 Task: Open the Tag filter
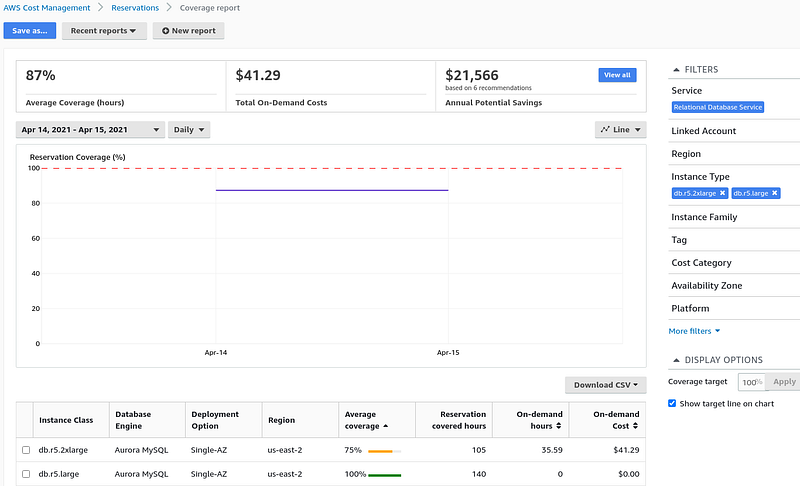(x=679, y=240)
